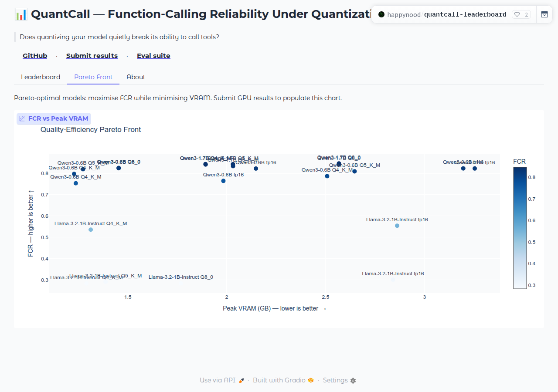Open Settings from the footer
Screen dimensions: 558x392
click(339, 380)
